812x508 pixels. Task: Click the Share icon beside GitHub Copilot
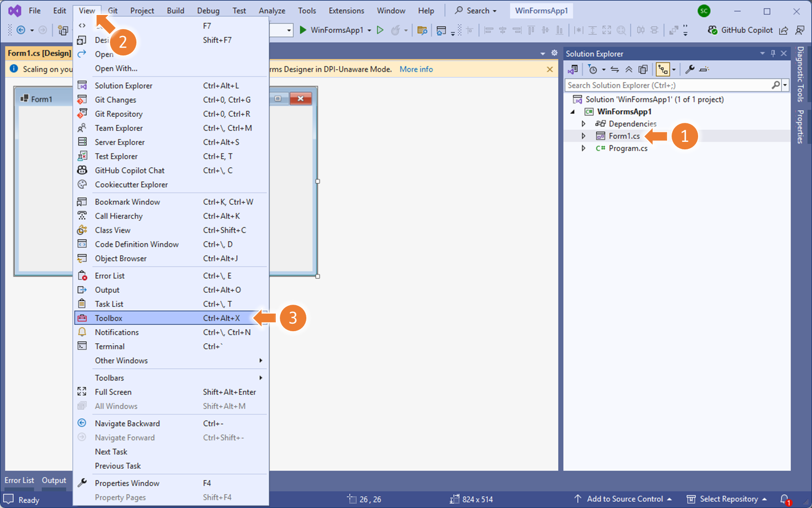(784, 30)
